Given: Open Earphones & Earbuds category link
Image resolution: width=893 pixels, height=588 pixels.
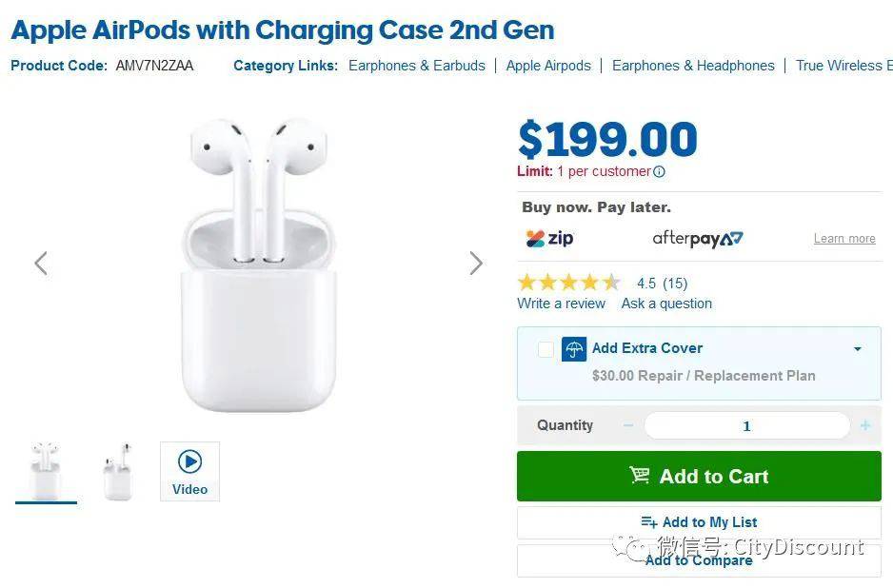Looking at the screenshot, I should pos(417,66).
